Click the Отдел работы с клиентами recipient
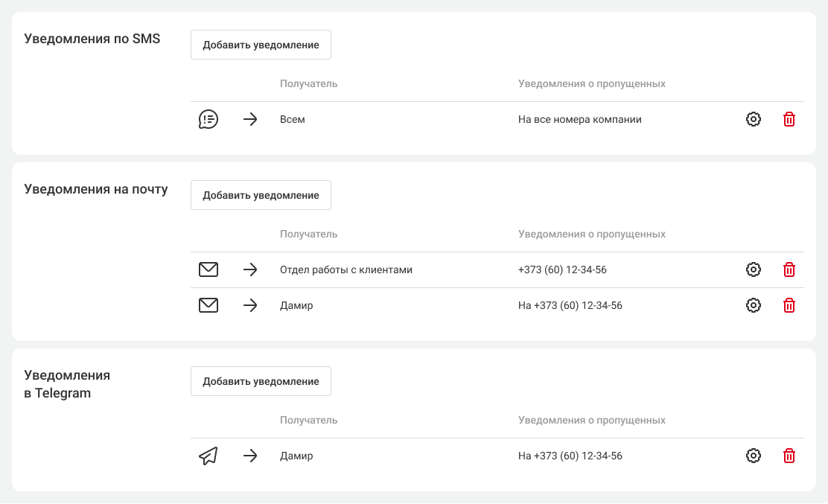The image size is (828, 504). [x=346, y=269]
